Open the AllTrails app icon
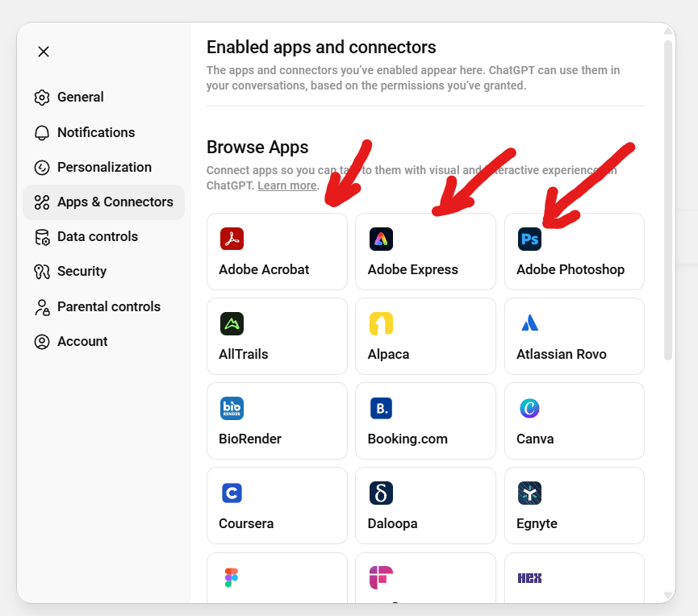698x616 pixels. [232, 323]
